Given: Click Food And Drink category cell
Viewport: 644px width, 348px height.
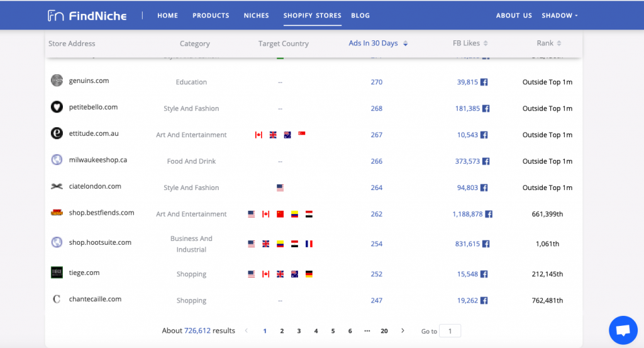Looking at the screenshot, I should pyautogui.click(x=191, y=161).
